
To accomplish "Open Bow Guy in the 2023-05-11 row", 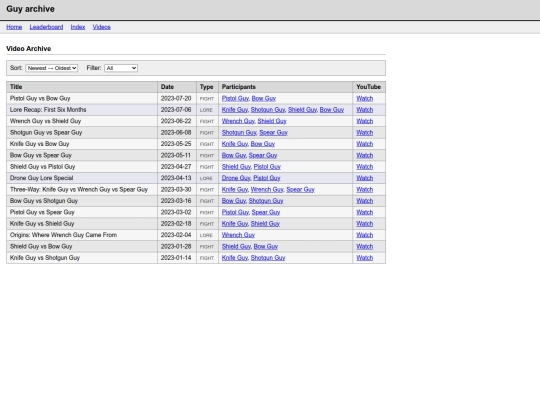I will pyautogui.click(x=234, y=155).
